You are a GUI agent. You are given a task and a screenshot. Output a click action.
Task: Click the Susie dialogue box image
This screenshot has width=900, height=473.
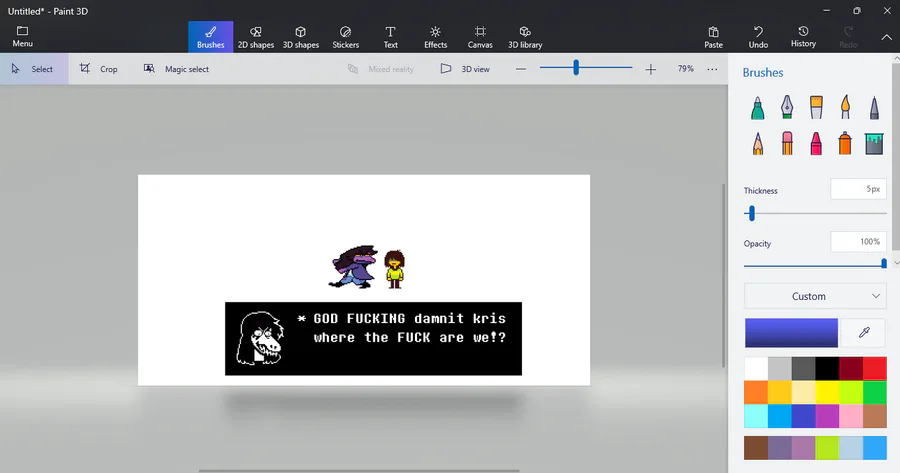(x=373, y=339)
